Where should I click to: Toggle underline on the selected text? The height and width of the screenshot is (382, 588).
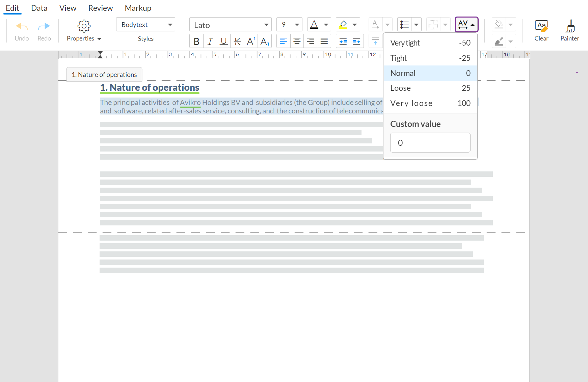(223, 41)
